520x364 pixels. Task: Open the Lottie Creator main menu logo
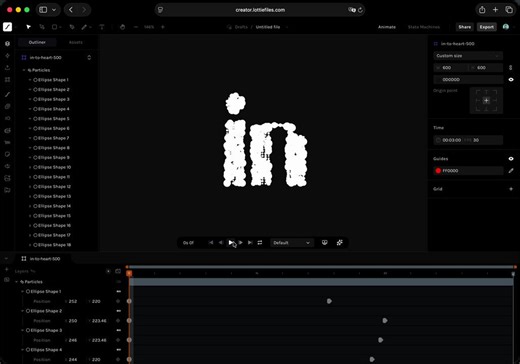[x=7, y=27]
